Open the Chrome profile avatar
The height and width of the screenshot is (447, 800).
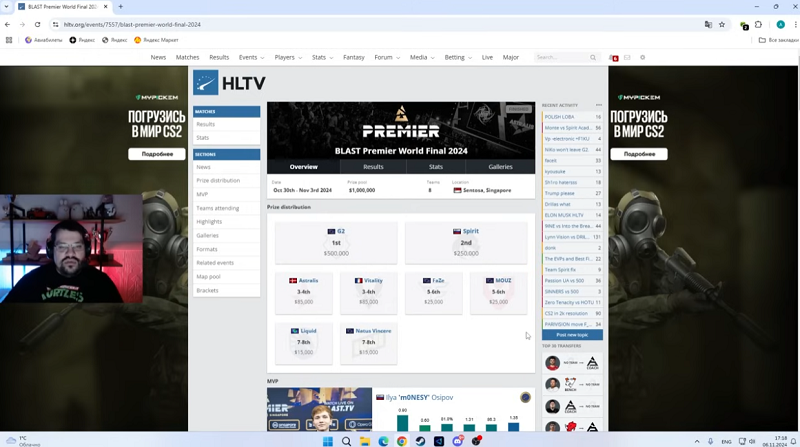click(x=781, y=24)
